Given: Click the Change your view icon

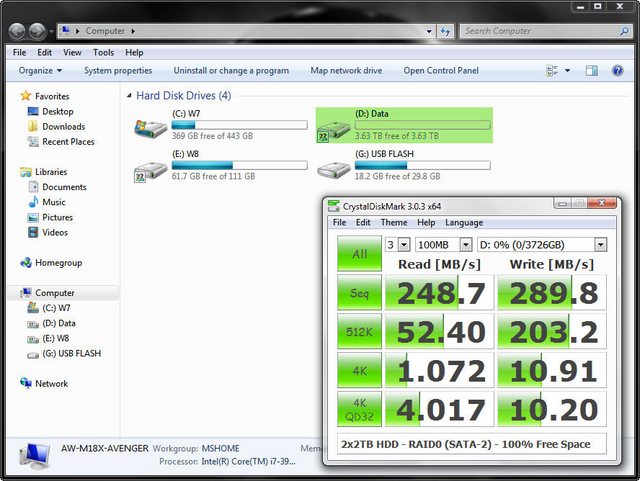Looking at the screenshot, I should (x=552, y=71).
